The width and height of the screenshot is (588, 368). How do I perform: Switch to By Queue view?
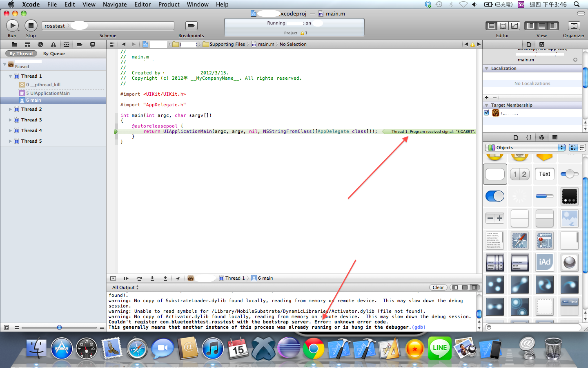point(54,54)
